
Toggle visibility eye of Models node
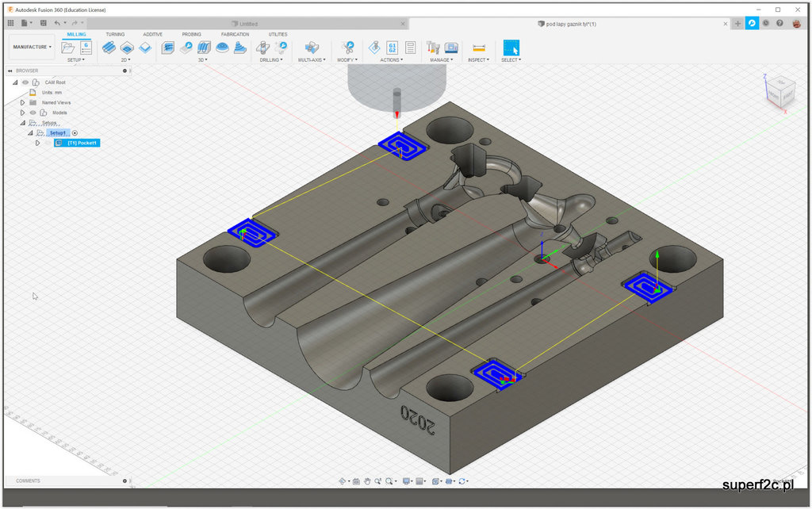[33, 113]
